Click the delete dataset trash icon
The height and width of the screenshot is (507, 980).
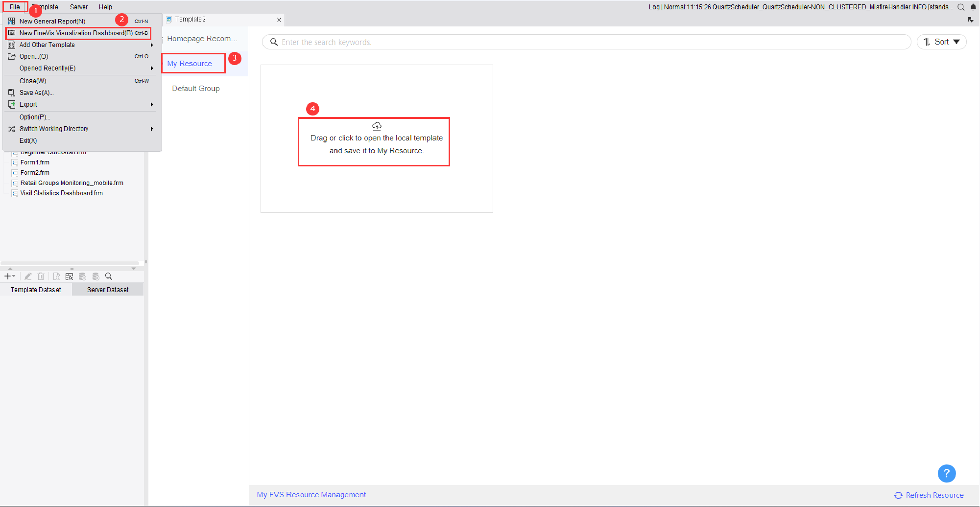pyautogui.click(x=41, y=277)
